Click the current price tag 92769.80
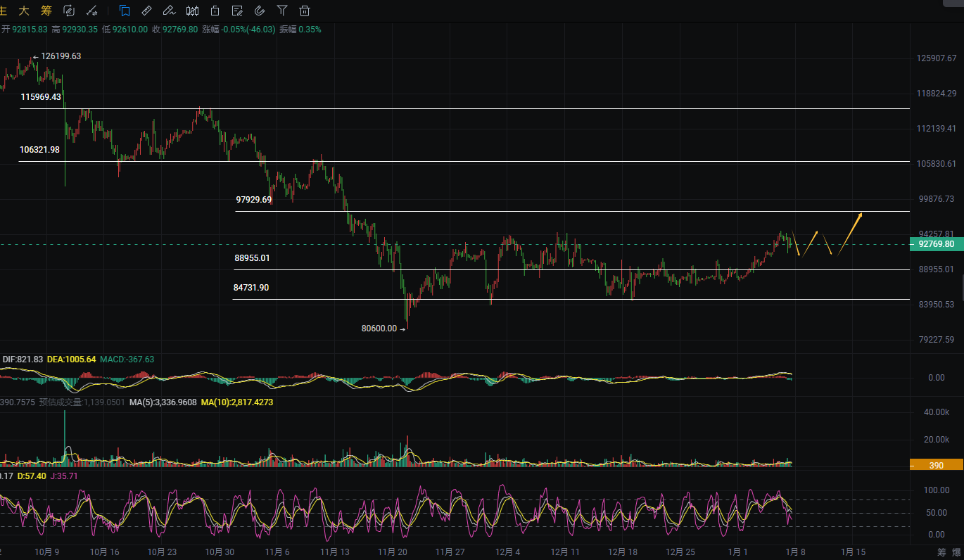964x560 pixels. tap(936, 244)
